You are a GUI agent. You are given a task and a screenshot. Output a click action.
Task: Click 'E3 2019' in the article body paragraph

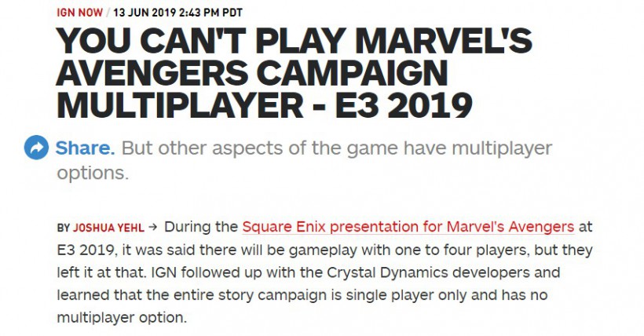[86, 250]
